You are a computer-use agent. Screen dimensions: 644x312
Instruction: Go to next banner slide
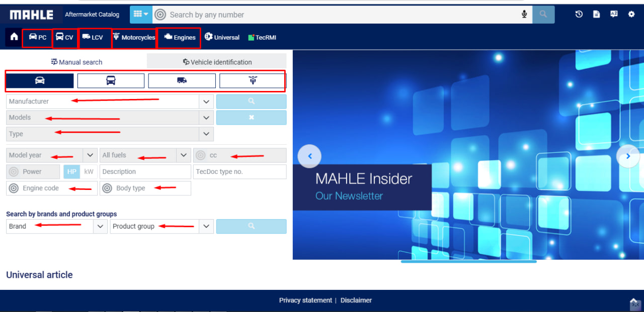pyautogui.click(x=628, y=156)
